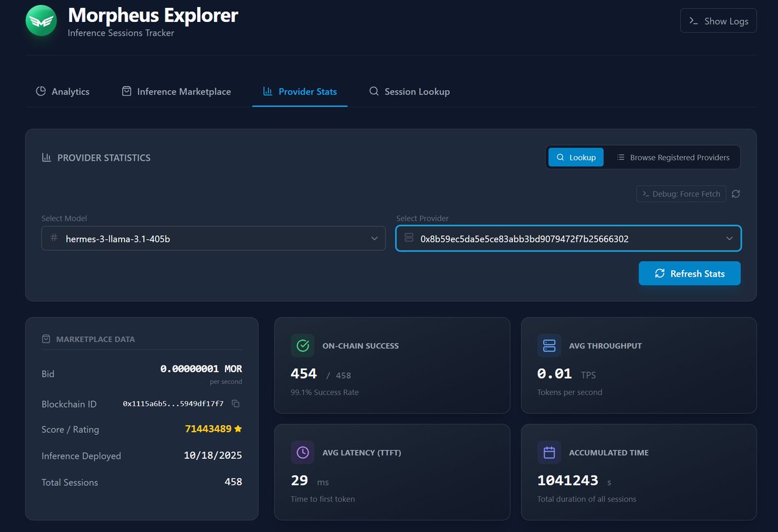Open the Show Logs panel
Screen dimensions: 778x532
coord(718,21)
